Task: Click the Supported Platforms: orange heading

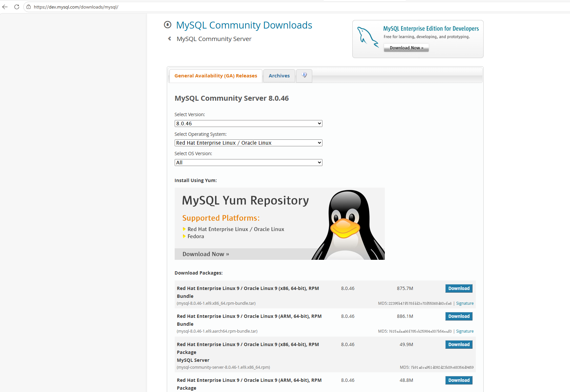Action: click(221, 218)
